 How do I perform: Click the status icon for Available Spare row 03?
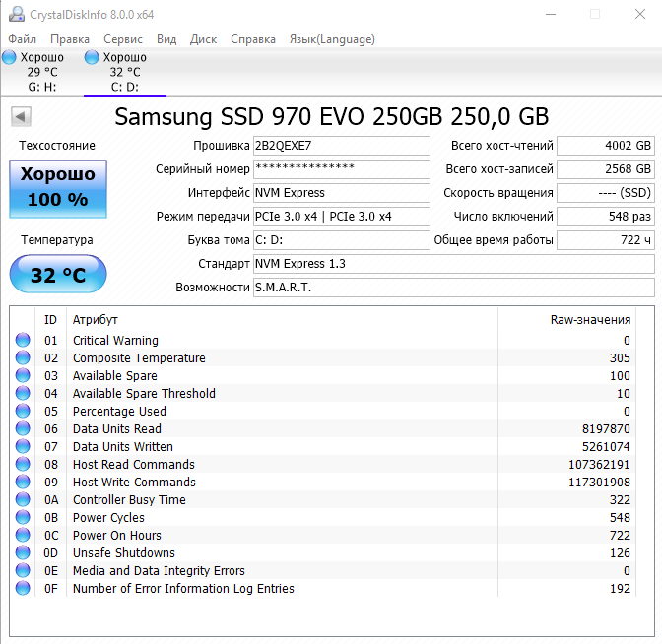23,375
